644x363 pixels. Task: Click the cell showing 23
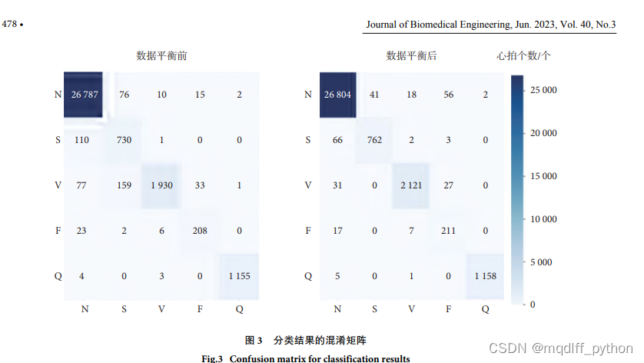click(81, 231)
